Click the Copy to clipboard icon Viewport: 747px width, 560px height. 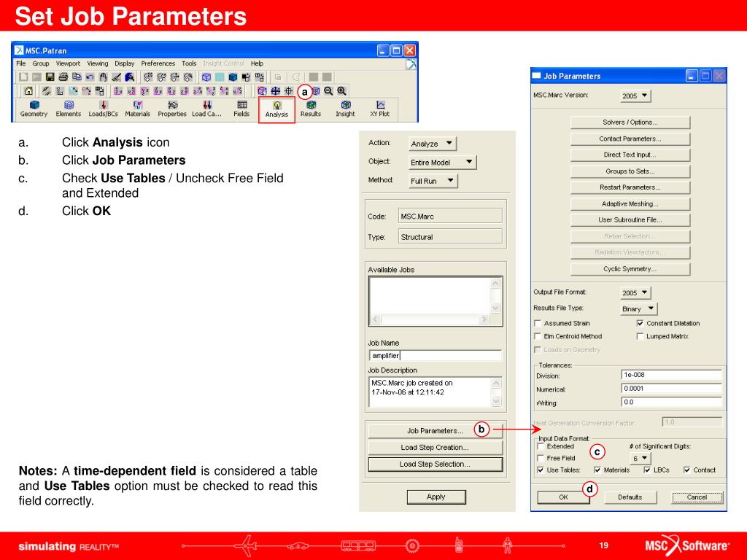(x=76, y=77)
